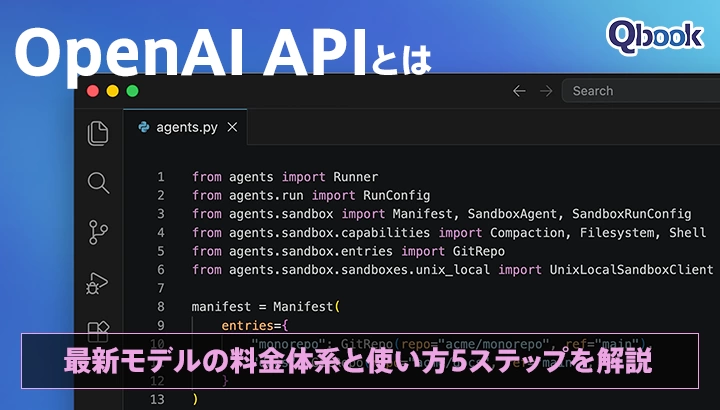This screenshot has height=410, width=720.
Task: Click the red close window button
Action: [x=93, y=91]
